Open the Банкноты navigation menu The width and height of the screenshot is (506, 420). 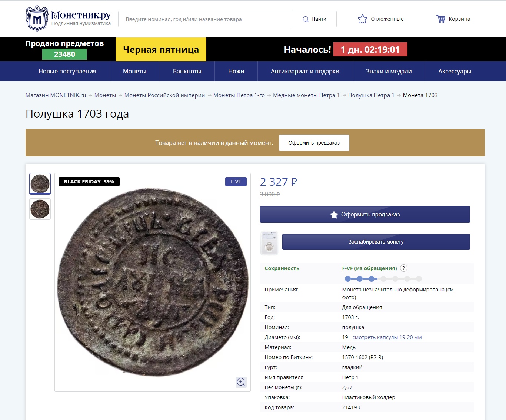[x=187, y=71]
